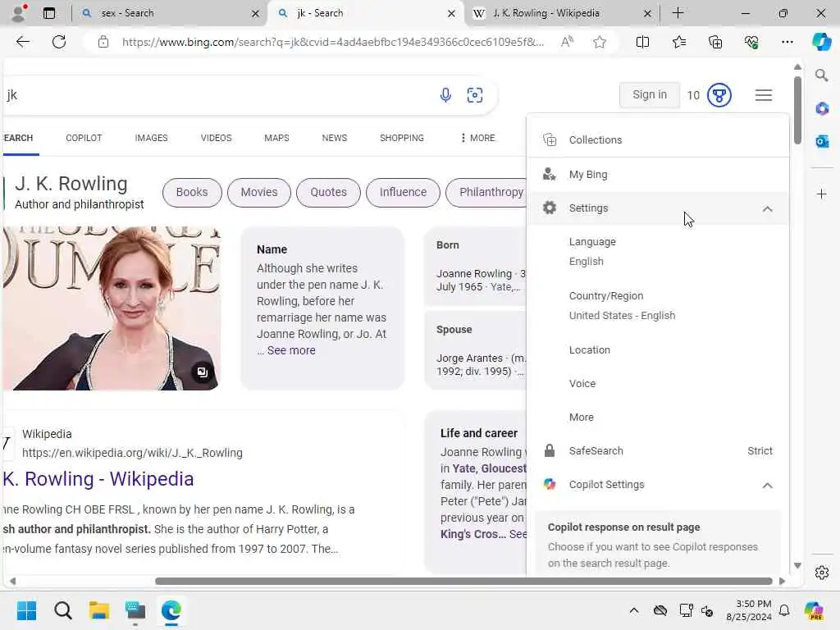Click the profile avatar icon
The width and height of the screenshot is (840, 630).
pyautogui.click(x=18, y=13)
